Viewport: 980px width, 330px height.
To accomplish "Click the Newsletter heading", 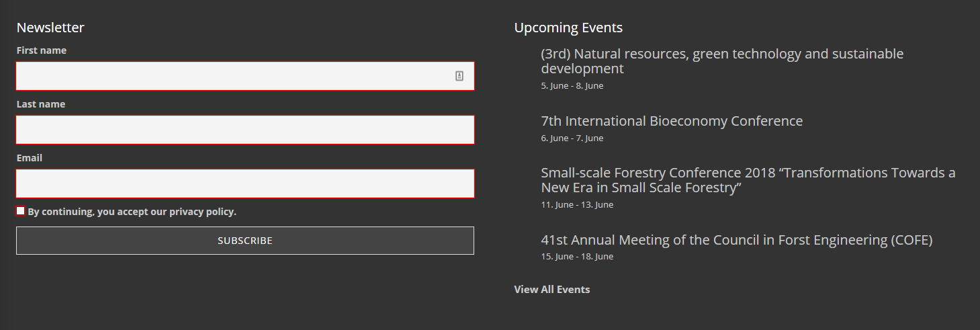I will [x=50, y=28].
